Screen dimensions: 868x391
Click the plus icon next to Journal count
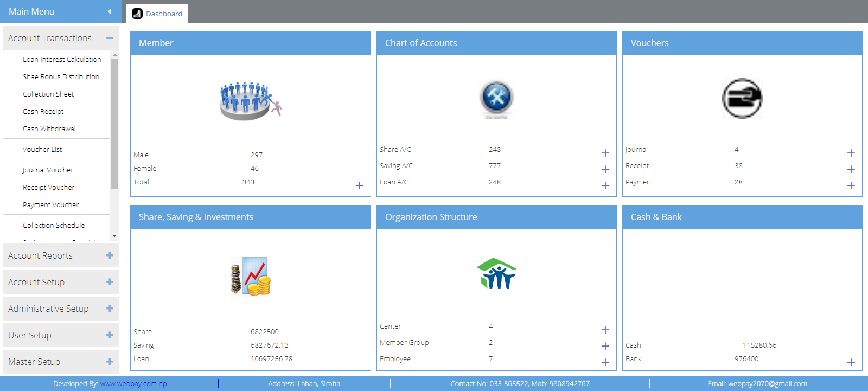(x=851, y=153)
